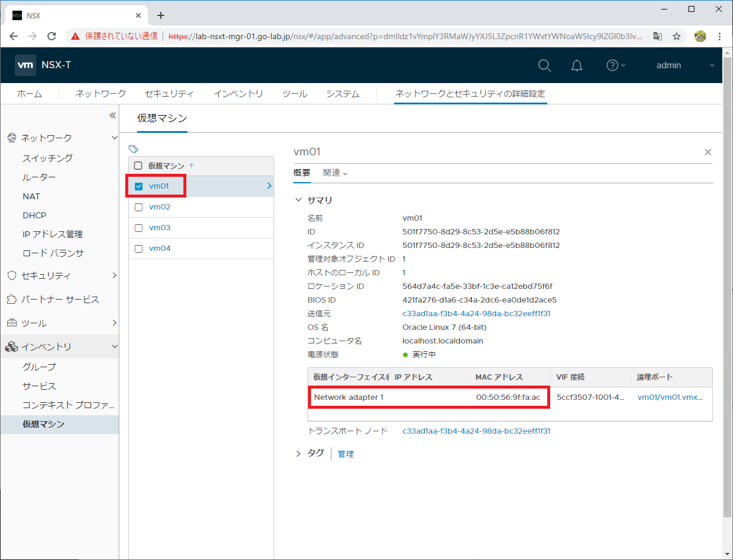This screenshot has height=560, width=733.
Task: Click the tools toolbox icon in sidebar
Action: pyautogui.click(x=11, y=323)
